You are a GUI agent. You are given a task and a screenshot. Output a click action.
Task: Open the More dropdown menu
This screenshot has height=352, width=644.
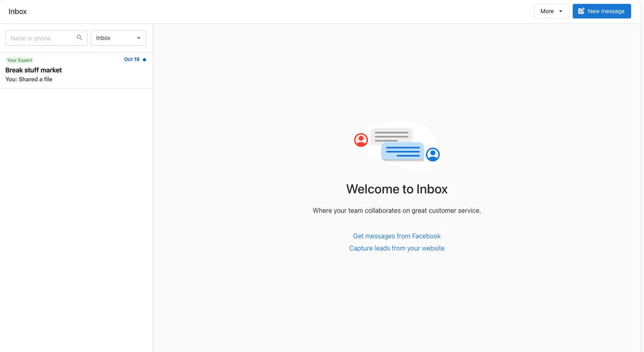[552, 11]
